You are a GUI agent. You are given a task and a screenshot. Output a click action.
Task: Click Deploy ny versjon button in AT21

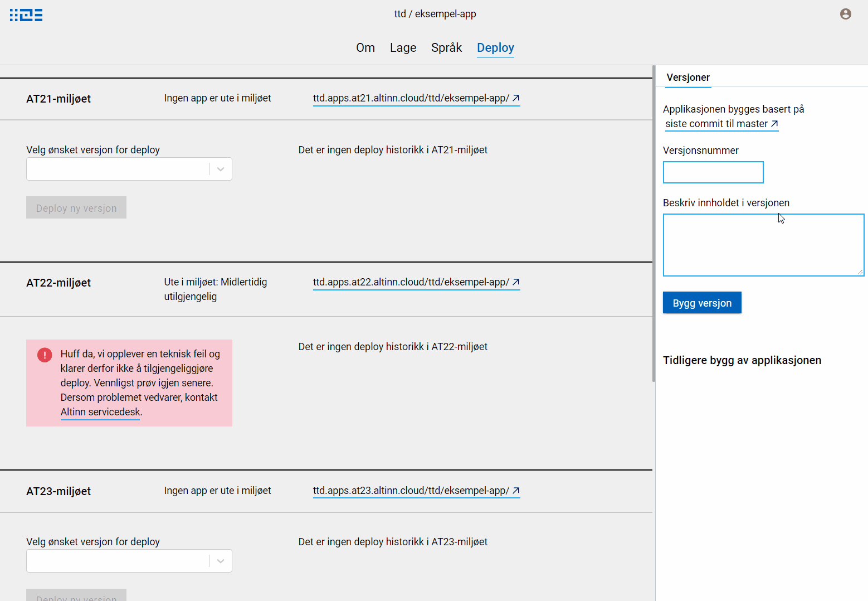click(76, 208)
